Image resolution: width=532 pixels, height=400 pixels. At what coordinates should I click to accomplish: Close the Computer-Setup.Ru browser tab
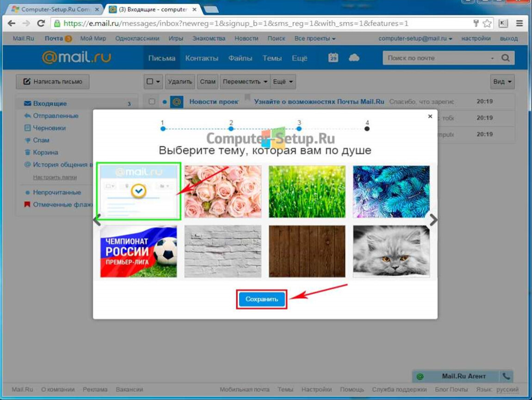click(x=97, y=10)
